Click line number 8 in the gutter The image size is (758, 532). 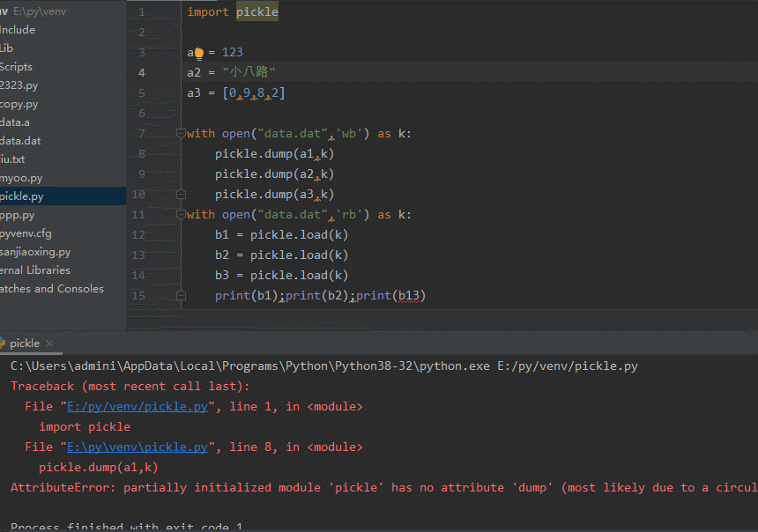click(142, 153)
